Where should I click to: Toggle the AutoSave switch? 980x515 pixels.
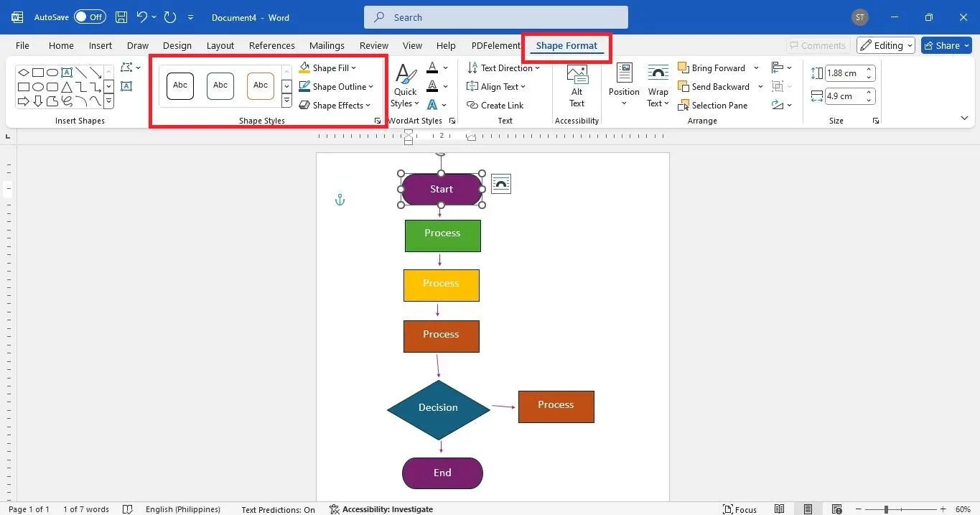click(x=90, y=17)
